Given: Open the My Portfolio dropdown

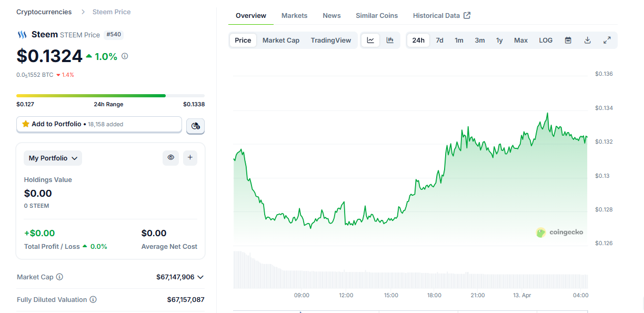Looking at the screenshot, I should pos(53,158).
